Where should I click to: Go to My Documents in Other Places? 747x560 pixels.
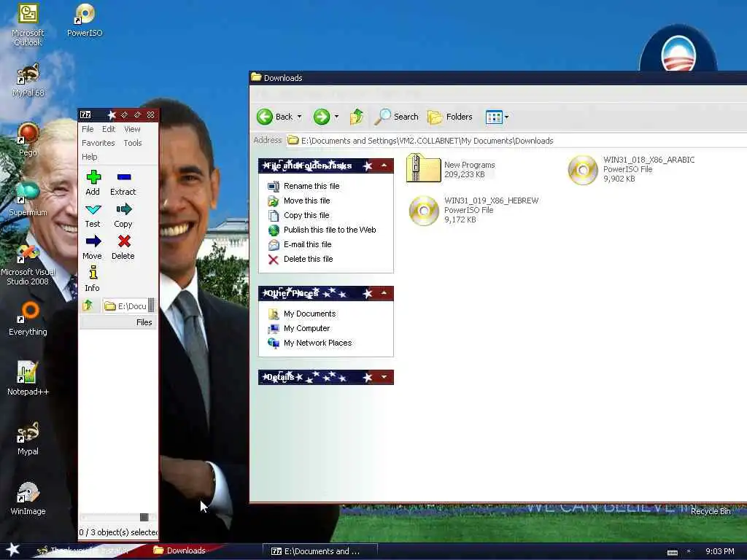tap(309, 314)
